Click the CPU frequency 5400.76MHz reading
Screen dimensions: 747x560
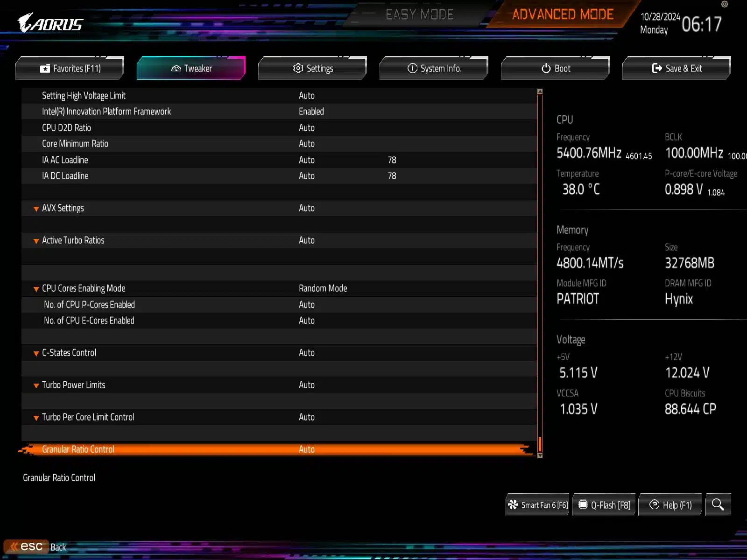click(589, 153)
